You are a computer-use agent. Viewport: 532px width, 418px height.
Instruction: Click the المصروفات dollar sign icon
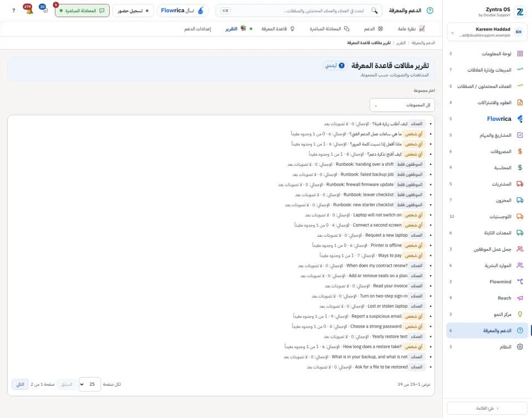click(520, 151)
